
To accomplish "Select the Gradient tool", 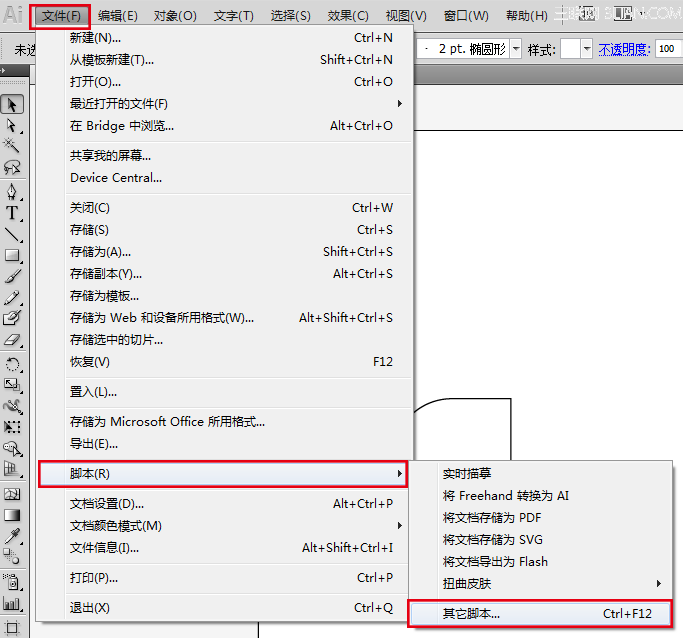I will tap(12, 515).
